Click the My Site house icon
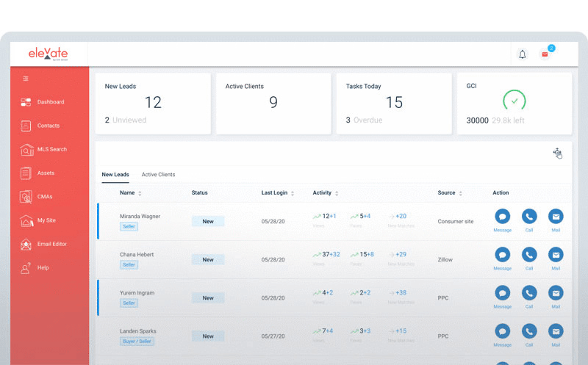 [x=26, y=220]
